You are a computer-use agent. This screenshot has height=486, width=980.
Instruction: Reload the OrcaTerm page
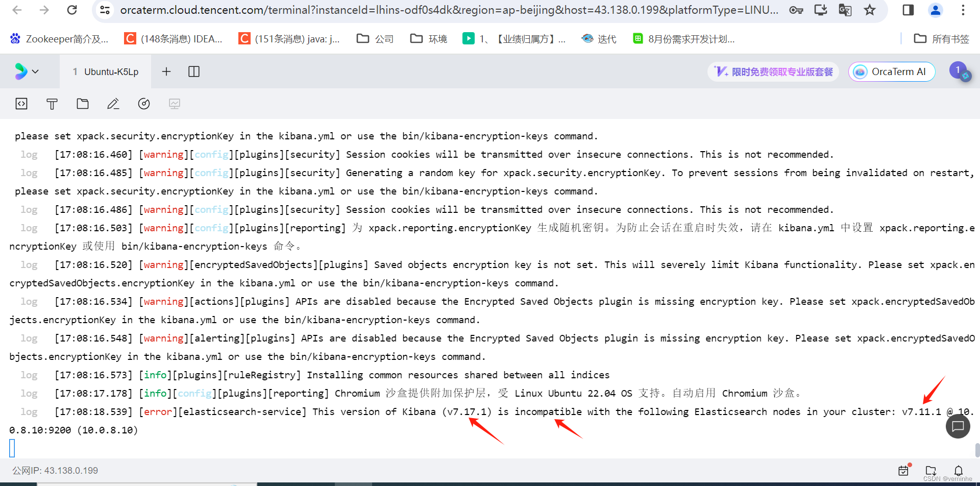pyautogui.click(x=72, y=10)
